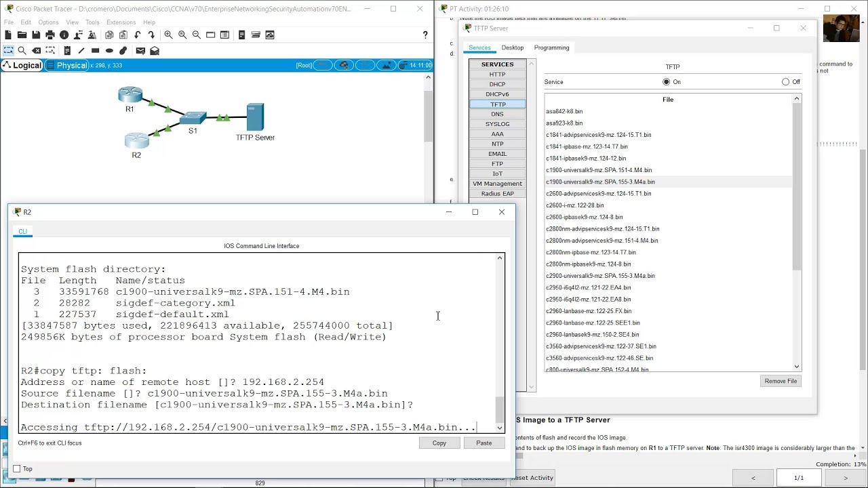The height and width of the screenshot is (488, 868).
Task: Switch to Programming tab in TFTP Server
Action: pos(551,47)
